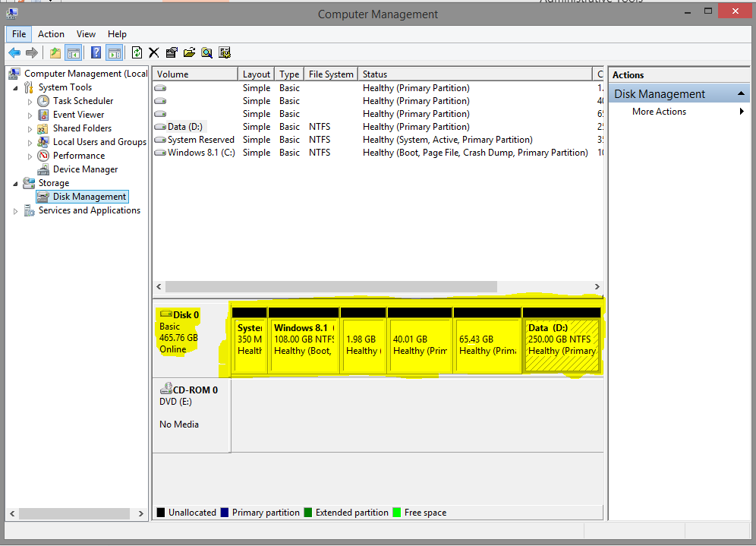The height and width of the screenshot is (546, 756).
Task: Expand Services and Applications node
Action: click(15, 211)
